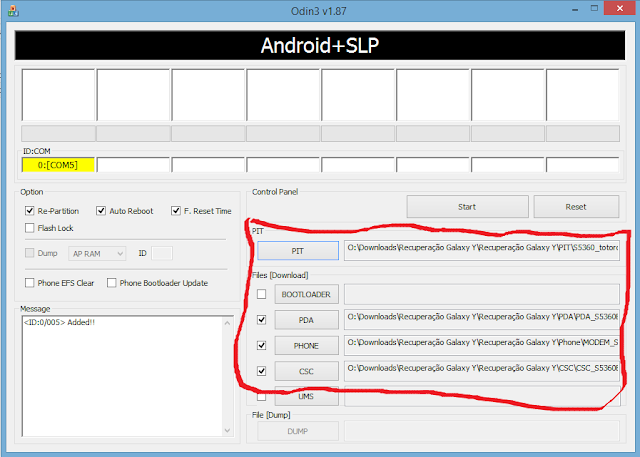Click the Dump ID input field
This screenshot has width=640, height=457.
[x=162, y=253]
